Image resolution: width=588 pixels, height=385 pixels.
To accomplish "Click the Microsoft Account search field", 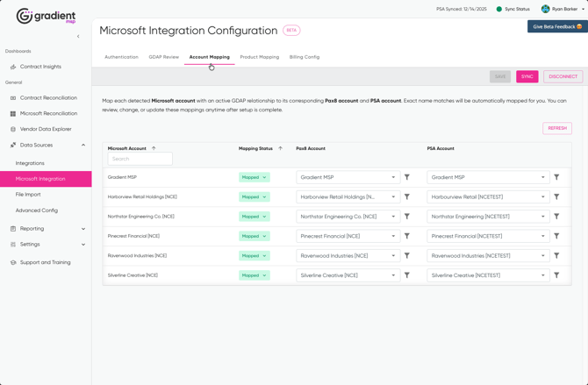I will pyautogui.click(x=140, y=159).
